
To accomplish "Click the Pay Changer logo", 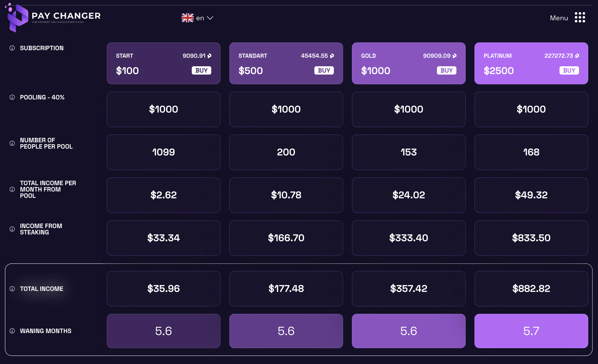I will click(x=53, y=18).
